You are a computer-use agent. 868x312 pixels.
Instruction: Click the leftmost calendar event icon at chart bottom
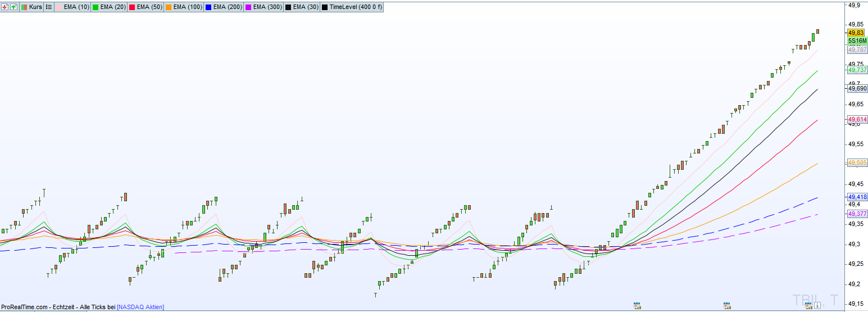pyautogui.click(x=637, y=305)
